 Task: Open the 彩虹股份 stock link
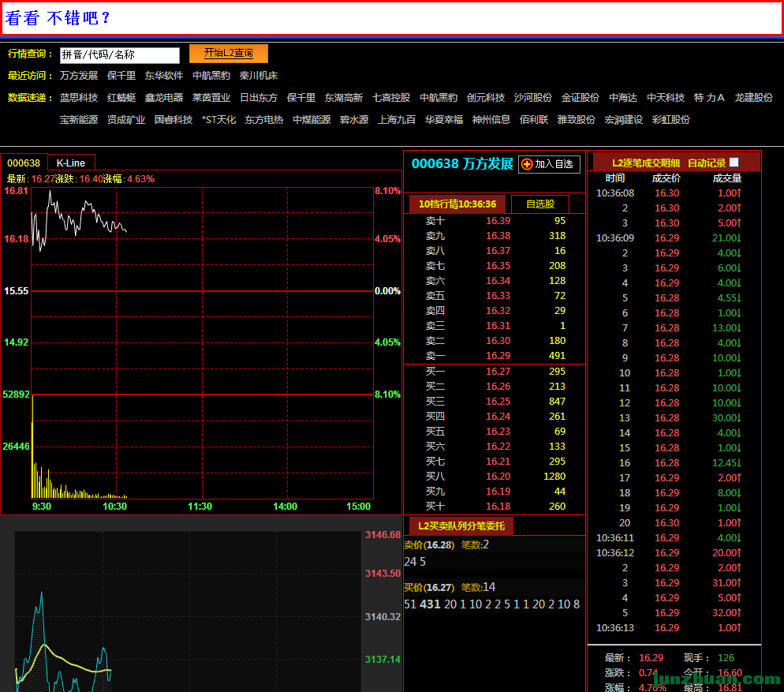point(671,120)
